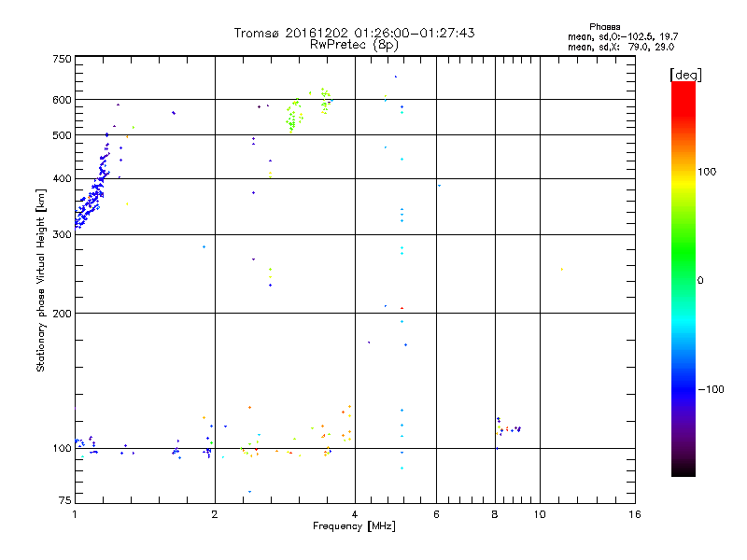Click the plot title "Tromsø 20161202 01:26:00-01:27:43"
Viewport: 747px width, 560px height.
coord(354,33)
